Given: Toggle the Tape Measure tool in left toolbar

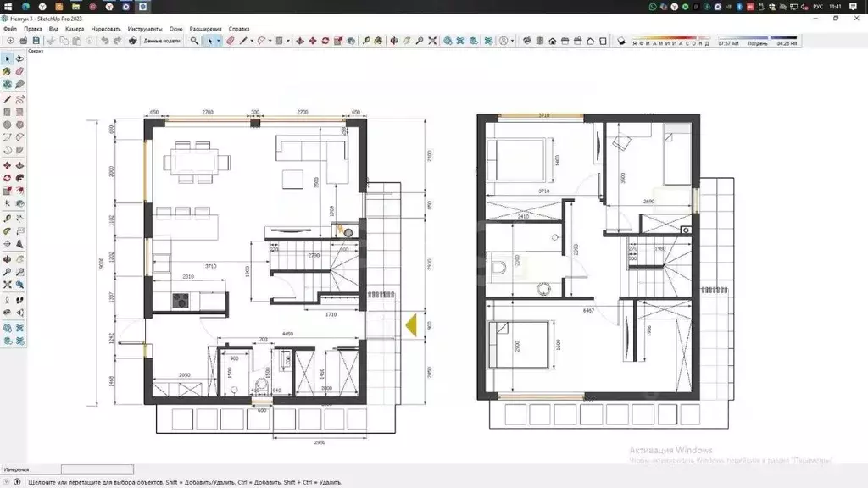Looking at the screenshot, I should click(x=7, y=219).
